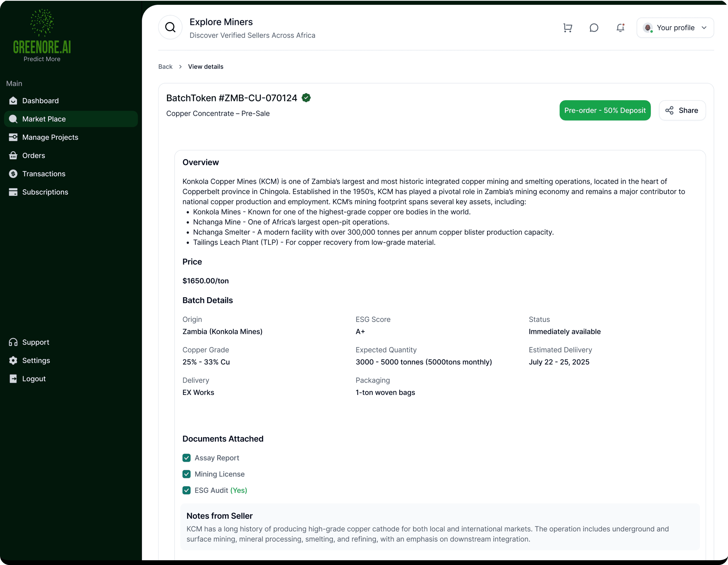Click the Settings gear icon
The height and width of the screenshot is (565, 728).
(13, 360)
